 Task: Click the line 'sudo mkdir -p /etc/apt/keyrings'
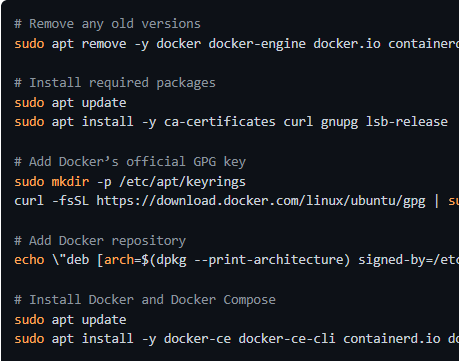pos(130,182)
